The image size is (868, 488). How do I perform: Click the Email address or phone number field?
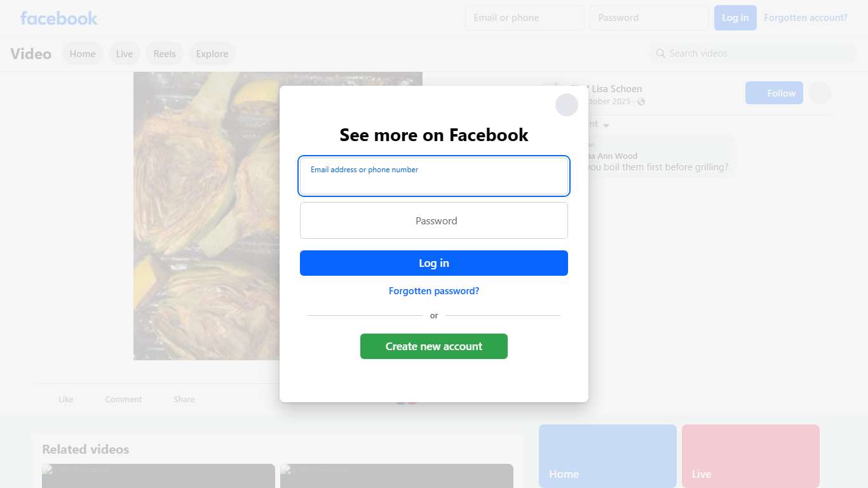[x=434, y=176]
